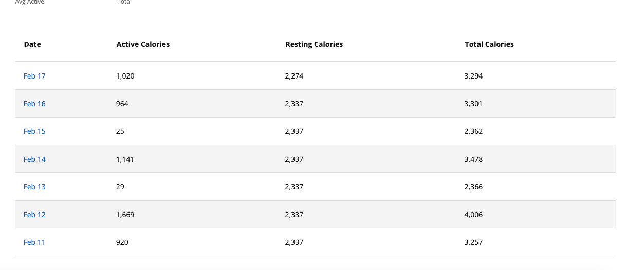Screen dimensions: 644x270
Task: Select the 1,020 active calories cell
Action: coord(125,76)
